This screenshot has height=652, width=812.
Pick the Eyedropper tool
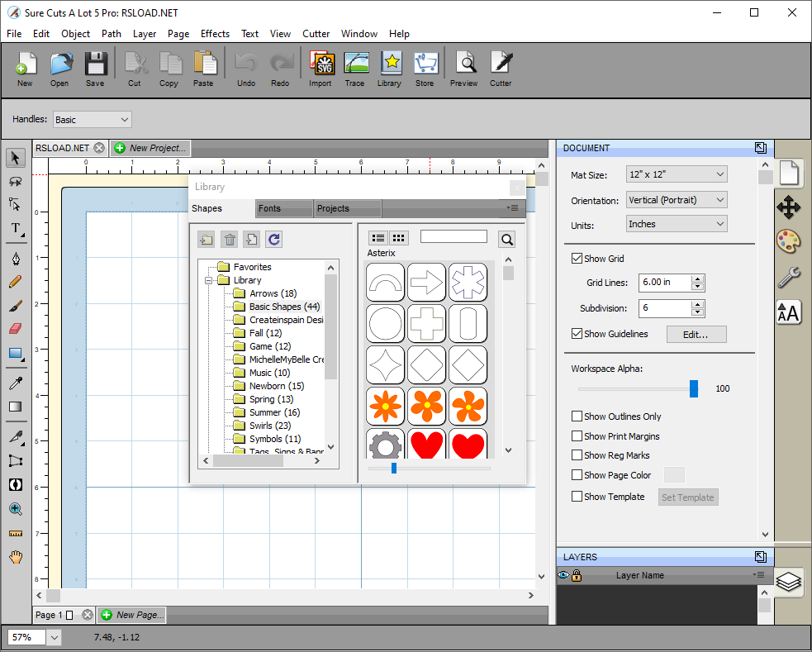pos(15,383)
